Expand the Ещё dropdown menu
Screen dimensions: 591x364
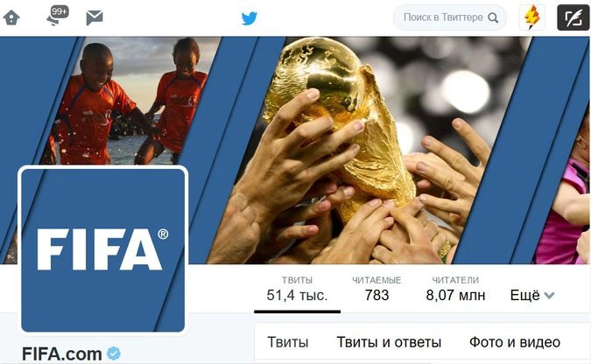(x=531, y=295)
